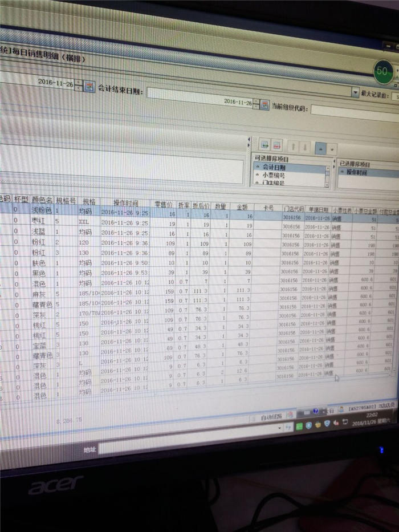399x532 pixels.
Task: Click the first sort toolbar icon above 可选排序项目
Action: 265,145
